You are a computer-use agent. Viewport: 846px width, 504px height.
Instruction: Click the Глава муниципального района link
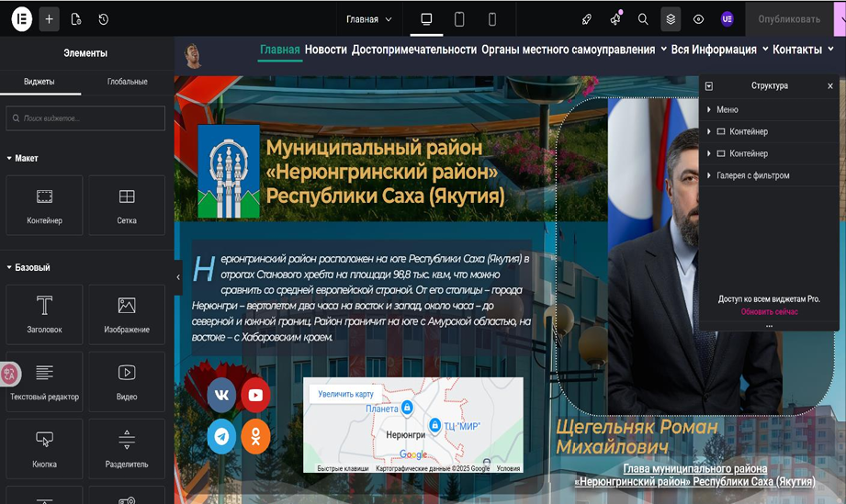(x=695, y=475)
